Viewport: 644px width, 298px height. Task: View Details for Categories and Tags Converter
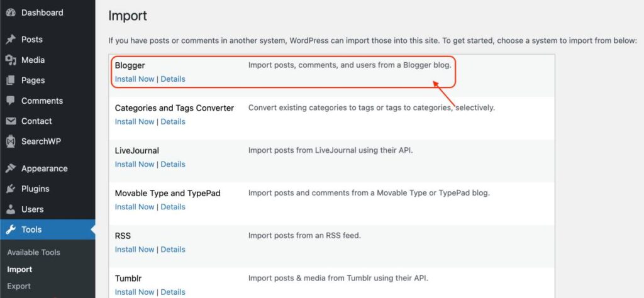coord(173,121)
